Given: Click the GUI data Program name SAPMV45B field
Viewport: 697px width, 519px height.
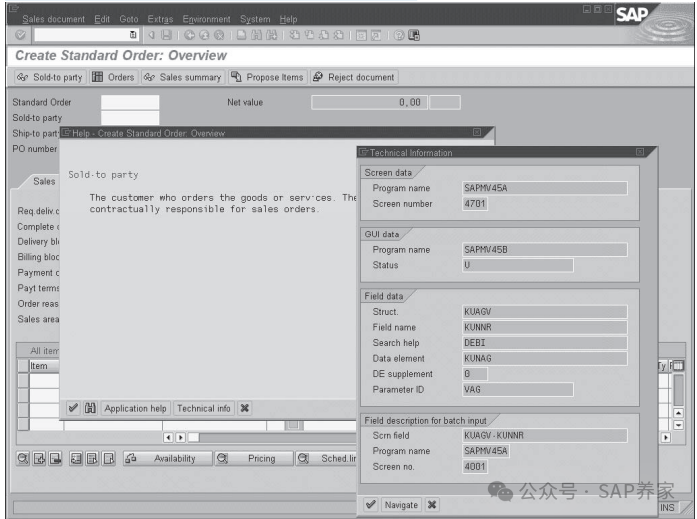Looking at the screenshot, I should [545, 250].
